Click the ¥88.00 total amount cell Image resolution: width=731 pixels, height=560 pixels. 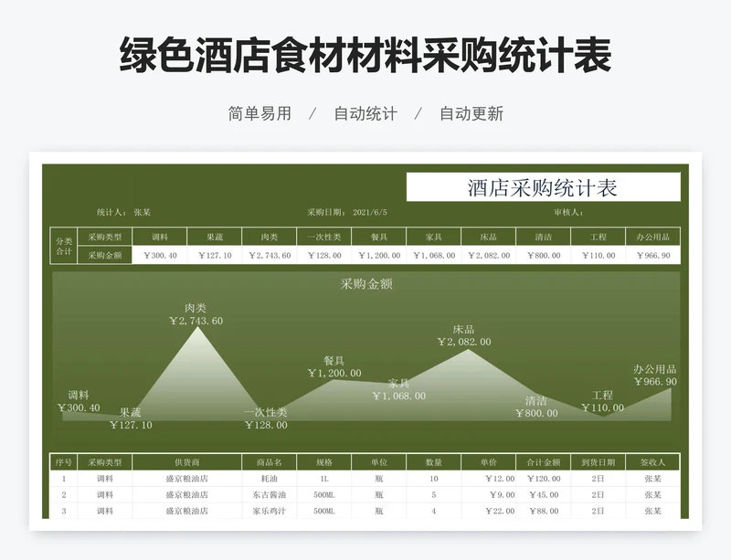544,511
